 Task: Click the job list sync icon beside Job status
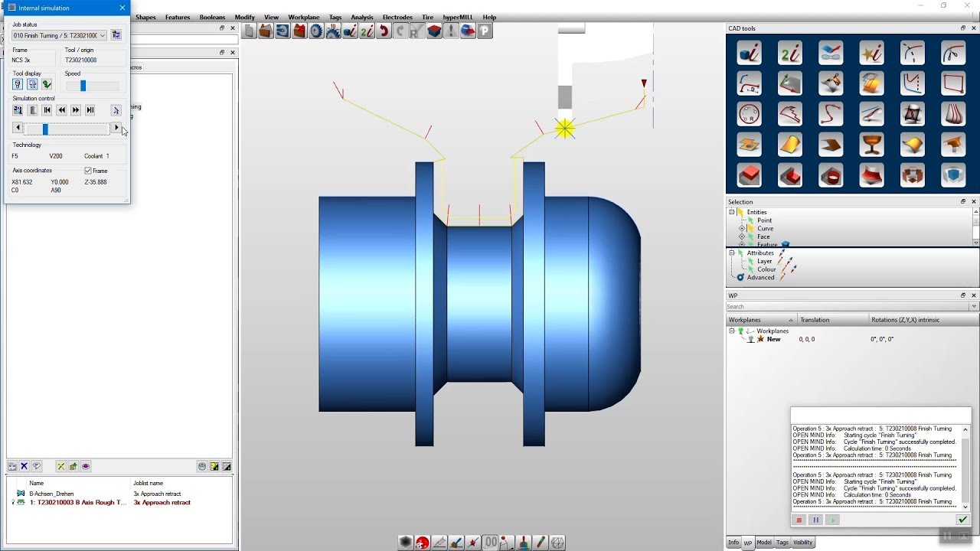pyautogui.click(x=116, y=35)
